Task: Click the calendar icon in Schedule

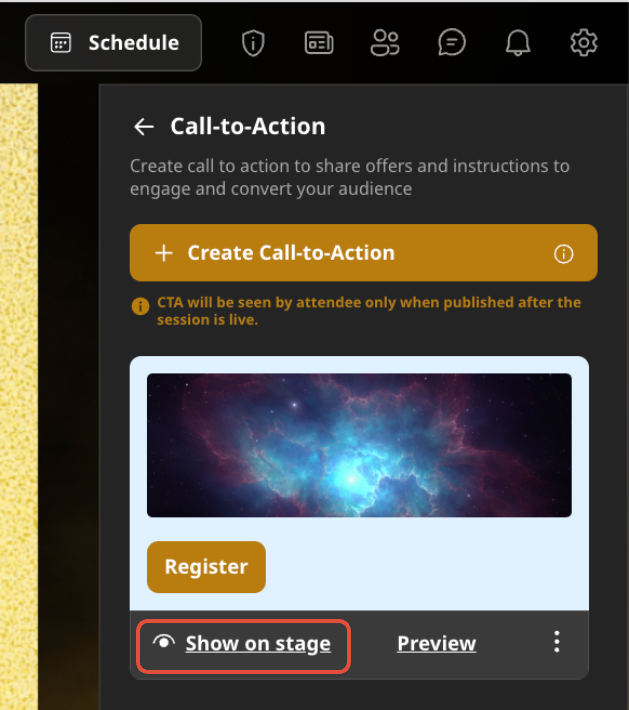Action: [61, 43]
